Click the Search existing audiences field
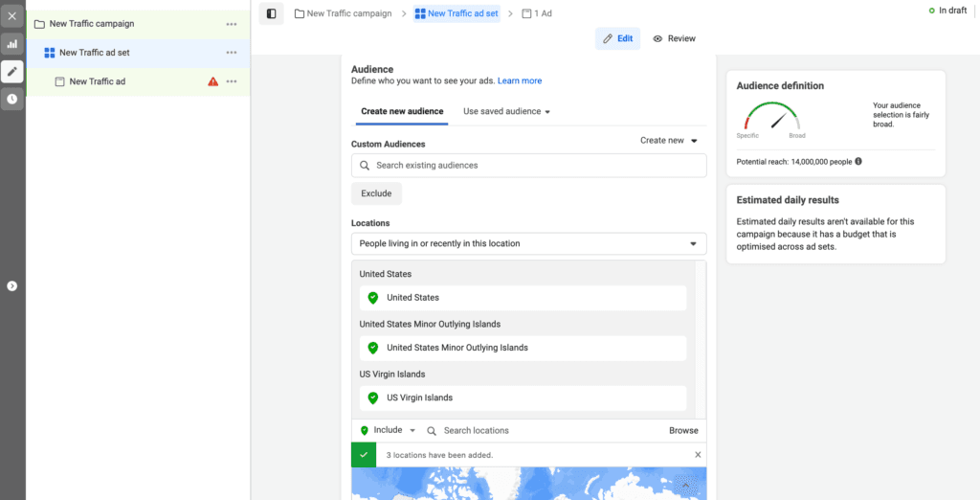Image resolution: width=980 pixels, height=500 pixels. click(528, 166)
